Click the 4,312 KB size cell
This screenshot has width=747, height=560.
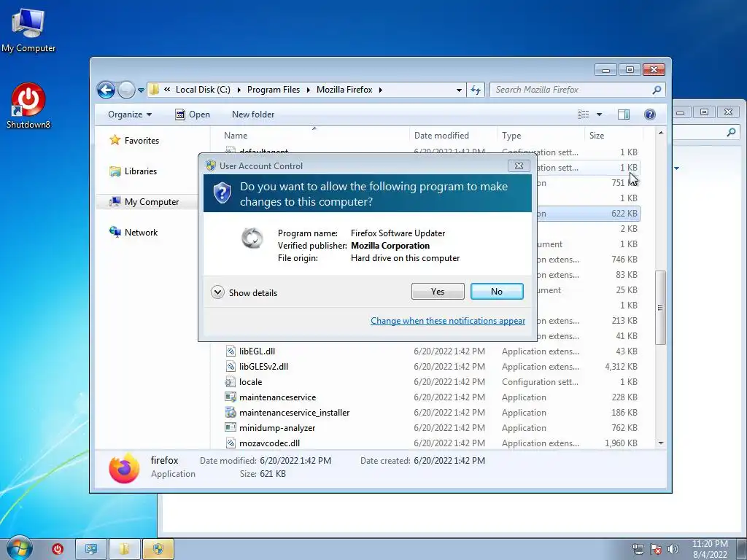pos(621,367)
